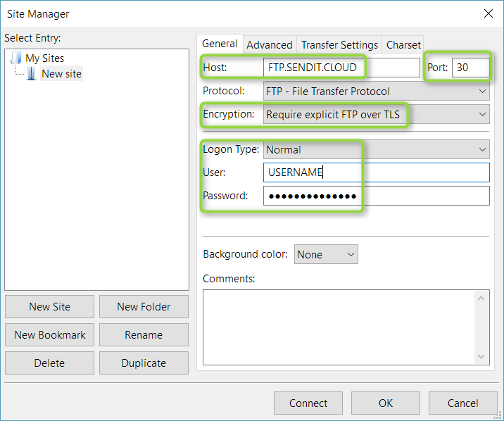This screenshot has height=421, width=504.
Task: Click the New Folder button
Action: (x=144, y=306)
